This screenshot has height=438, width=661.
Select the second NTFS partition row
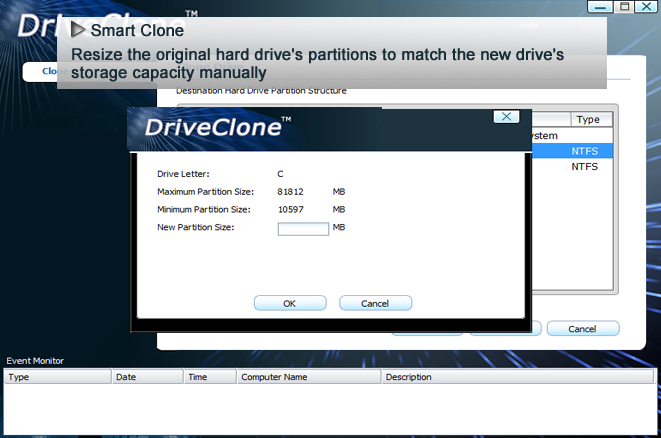(x=572, y=167)
